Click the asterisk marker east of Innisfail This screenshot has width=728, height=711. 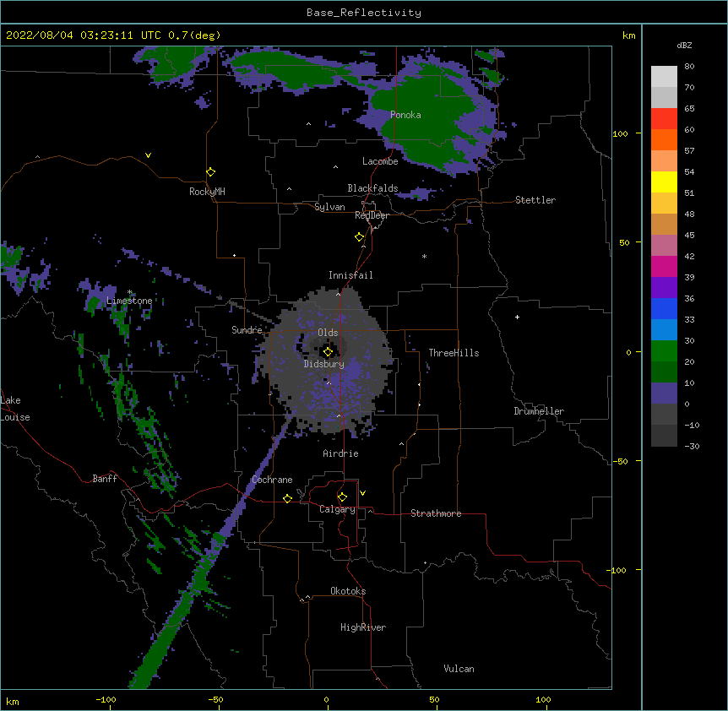pos(424,256)
